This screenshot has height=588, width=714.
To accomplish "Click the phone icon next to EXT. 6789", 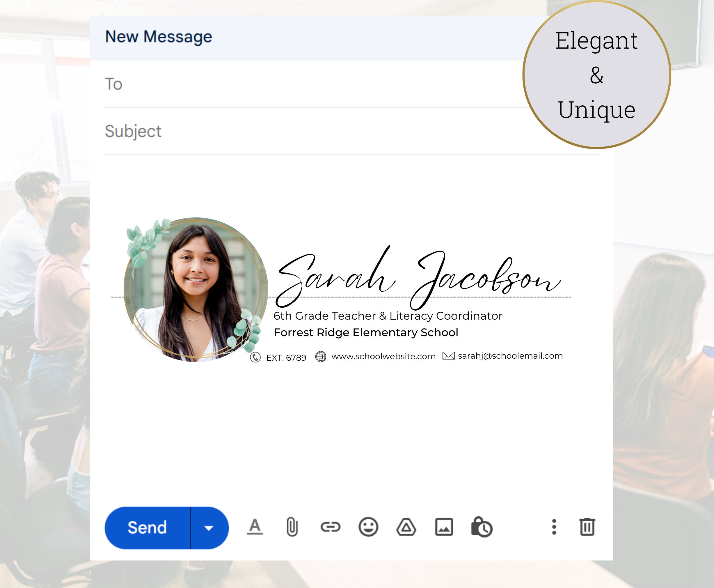I will point(256,357).
